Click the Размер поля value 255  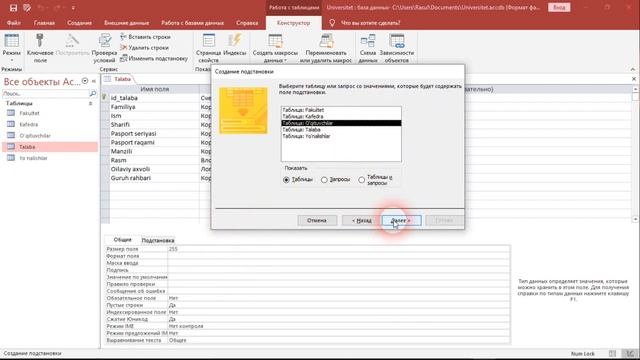(x=338, y=249)
